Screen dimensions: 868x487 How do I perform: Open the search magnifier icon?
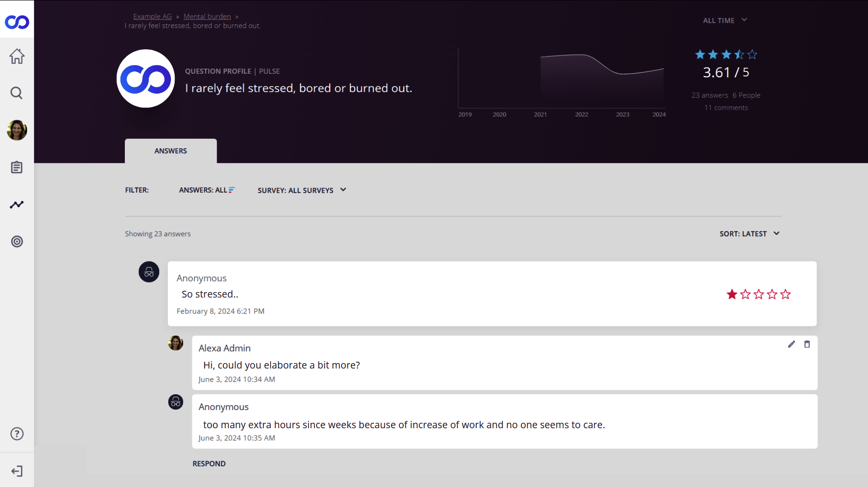[17, 93]
